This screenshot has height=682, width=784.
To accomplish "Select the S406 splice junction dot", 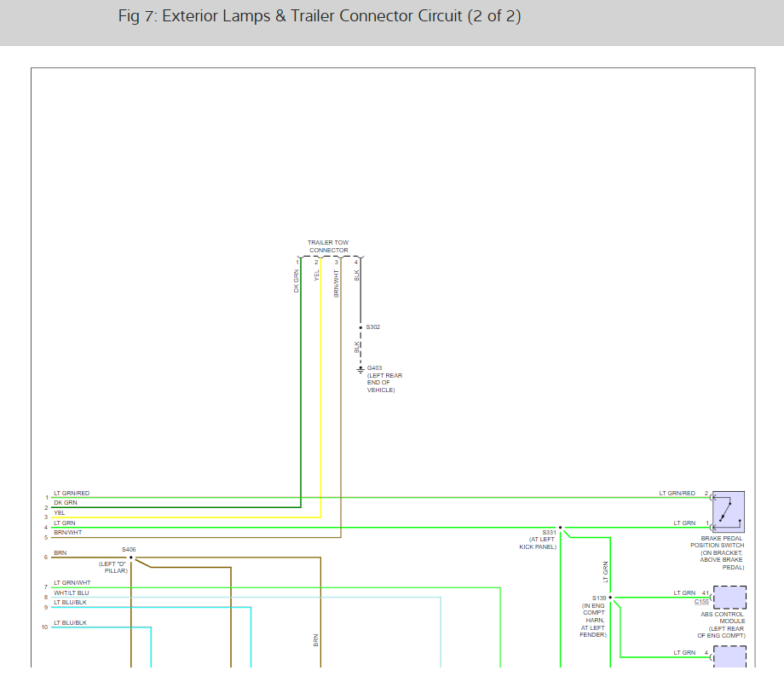I will pyautogui.click(x=130, y=558).
